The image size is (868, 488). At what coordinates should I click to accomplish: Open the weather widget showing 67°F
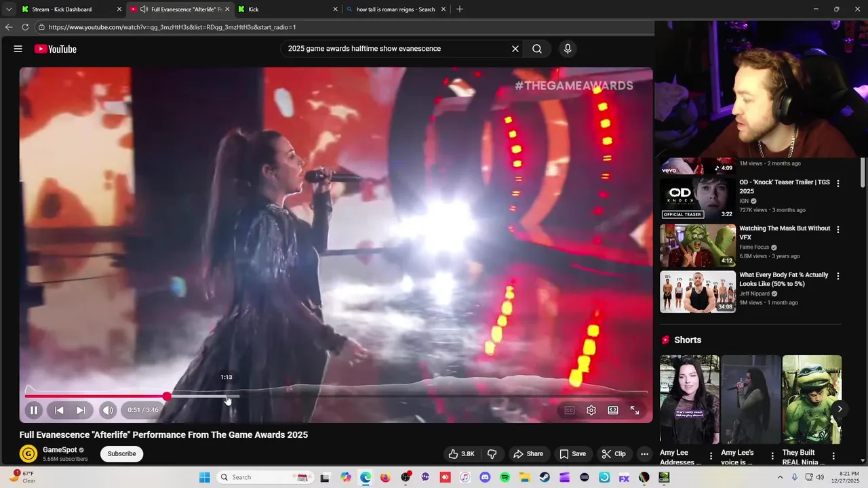[x=22, y=477]
